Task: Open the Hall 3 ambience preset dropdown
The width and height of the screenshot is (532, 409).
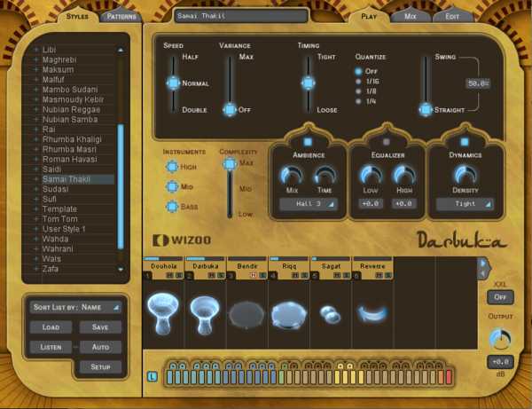Action: pos(308,204)
